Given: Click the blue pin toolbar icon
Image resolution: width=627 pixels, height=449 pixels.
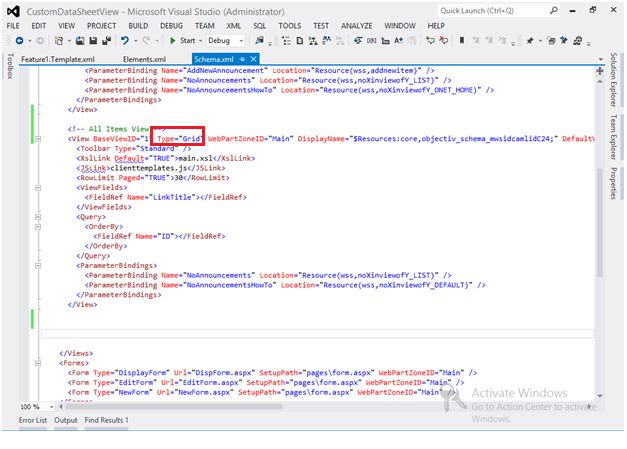Looking at the screenshot, I should (x=564, y=40).
